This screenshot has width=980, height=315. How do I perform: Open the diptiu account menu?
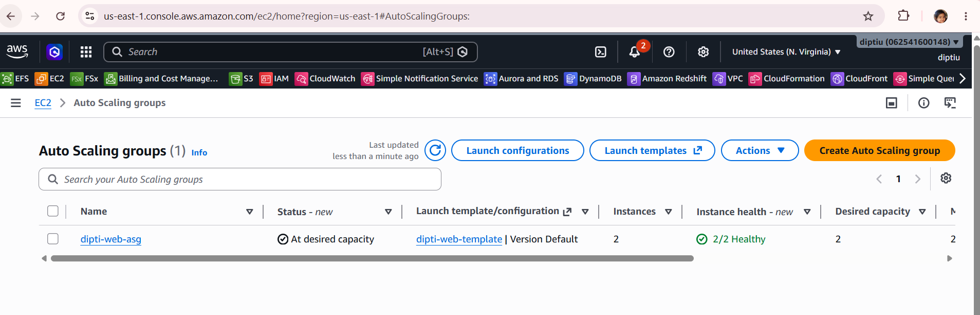point(909,42)
